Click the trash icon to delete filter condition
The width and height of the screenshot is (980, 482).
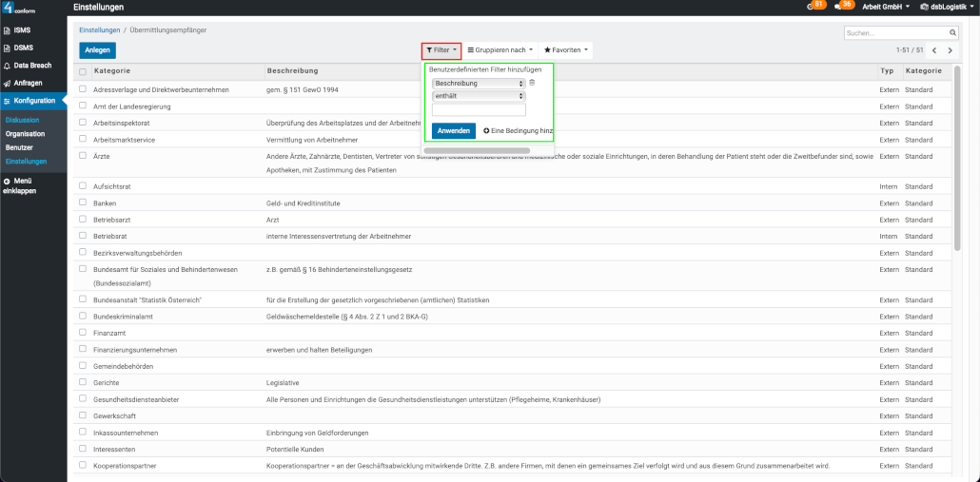532,83
